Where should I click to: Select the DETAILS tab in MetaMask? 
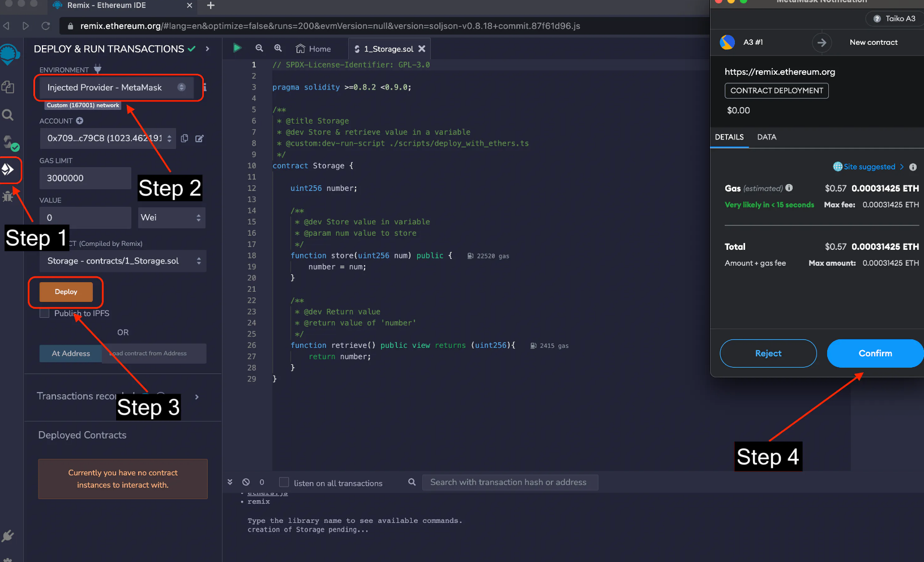(729, 137)
